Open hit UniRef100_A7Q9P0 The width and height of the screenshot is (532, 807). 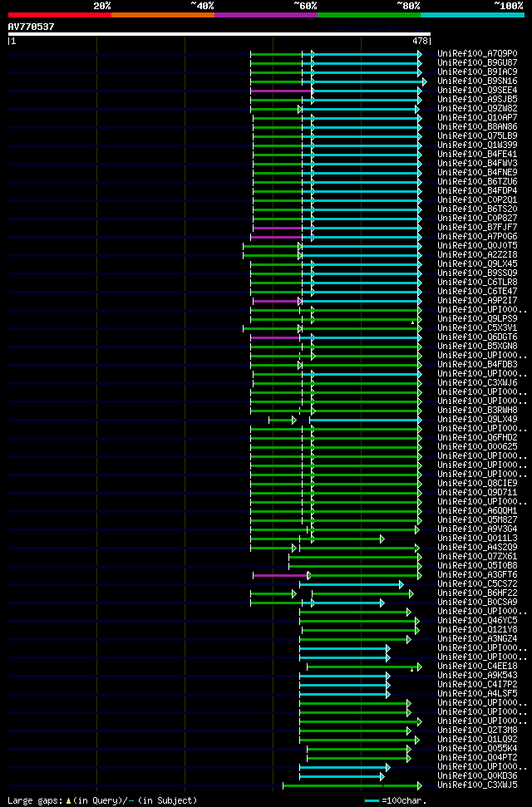[x=477, y=53]
